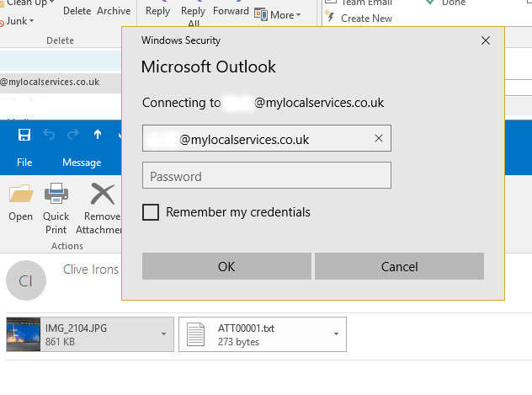Close the Windows Security dialog
Screen dimensions: 532x395
click(x=486, y=40)
